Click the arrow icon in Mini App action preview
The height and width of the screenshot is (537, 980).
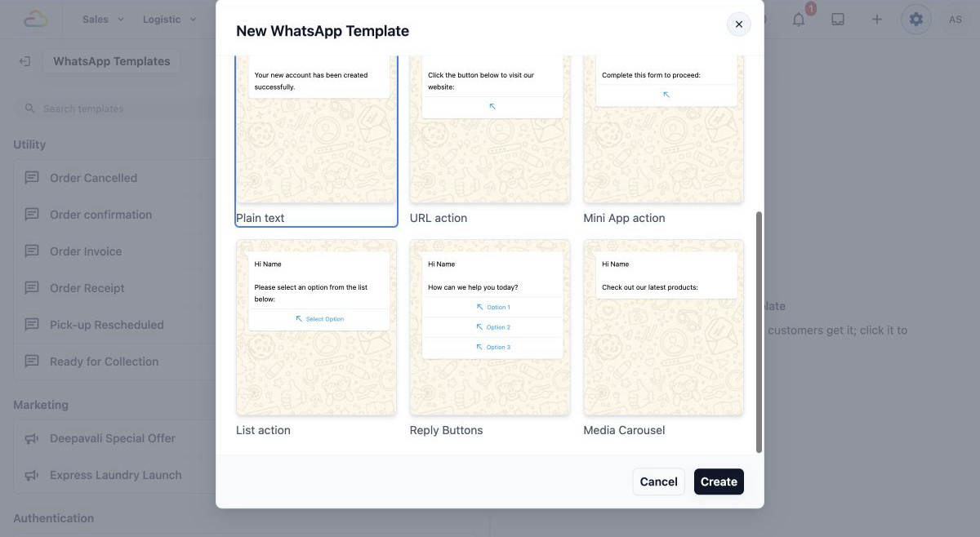coord(666,95)
